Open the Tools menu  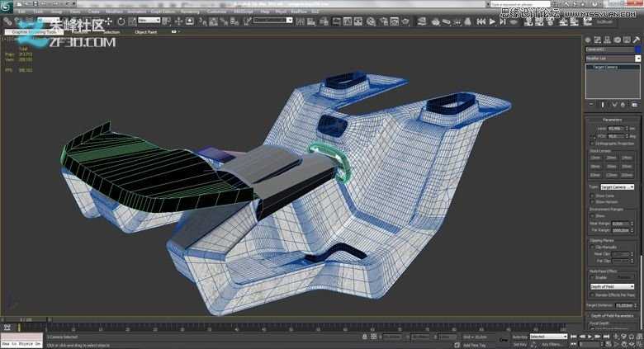click(x=38, y=12)
